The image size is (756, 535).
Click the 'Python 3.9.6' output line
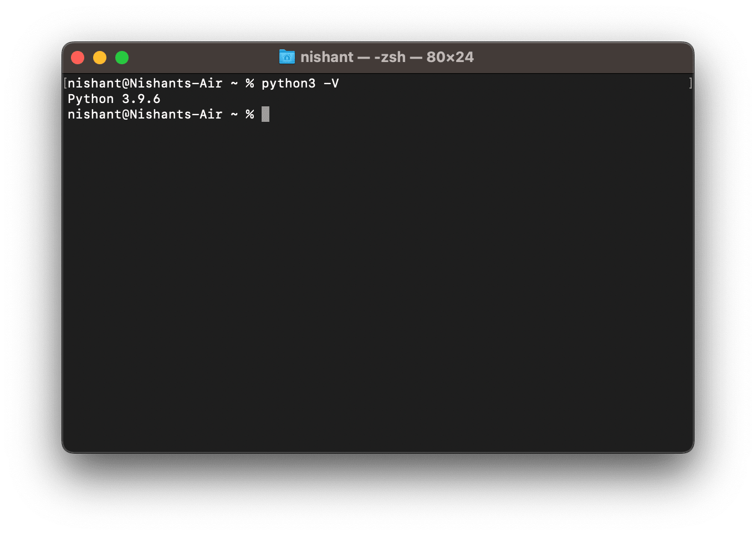tap(114, 99)
